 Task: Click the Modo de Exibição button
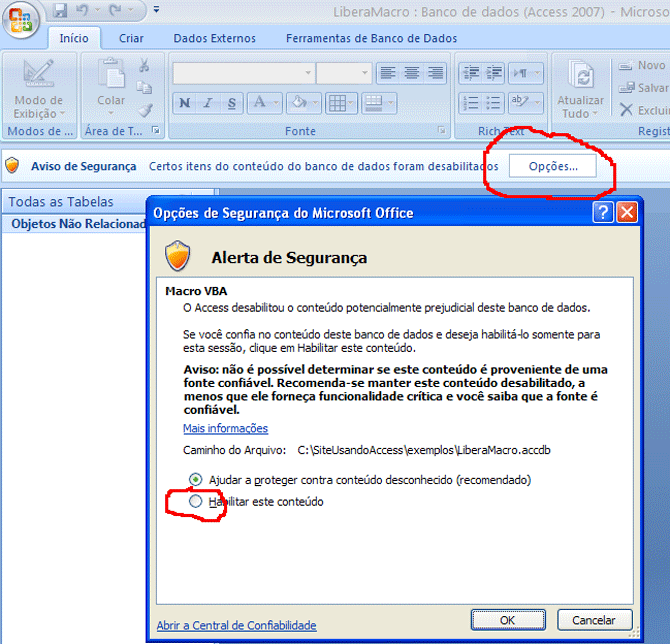click(39, 89)
